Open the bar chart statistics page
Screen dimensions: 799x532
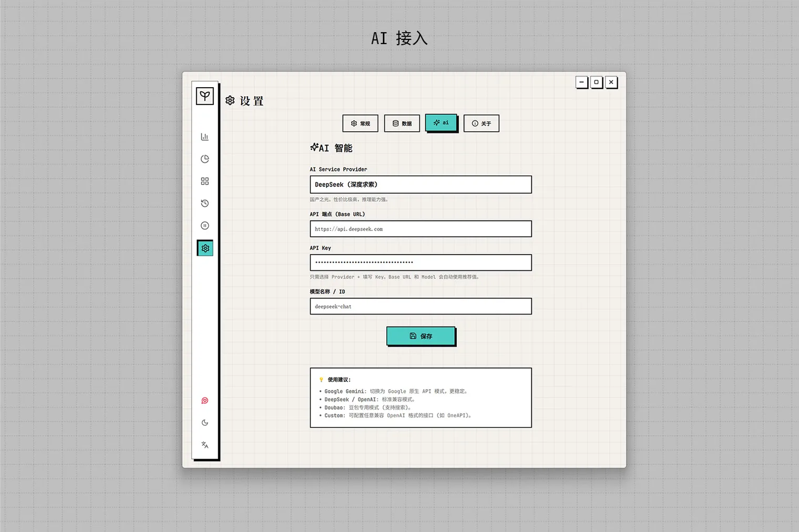click(205, 137)
